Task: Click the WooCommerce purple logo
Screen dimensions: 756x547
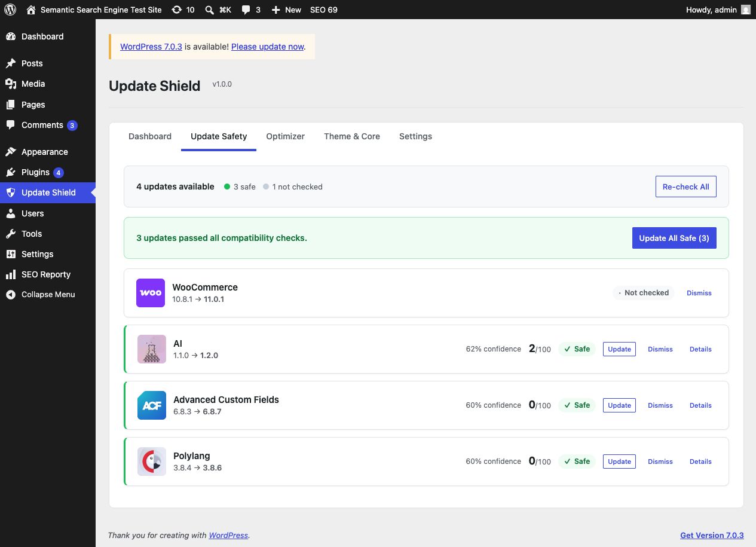Action: pos(151,293)
